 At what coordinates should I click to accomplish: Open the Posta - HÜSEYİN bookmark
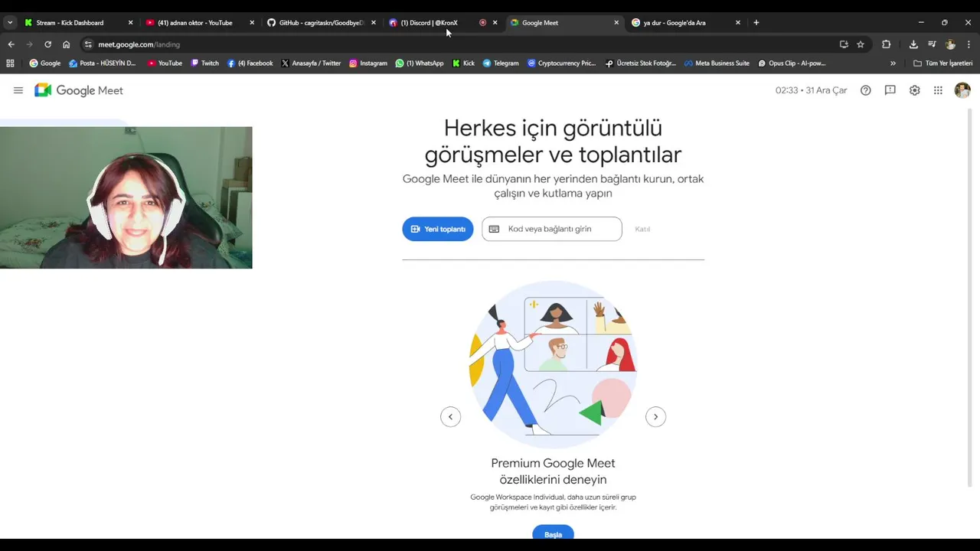(x=103, y=64)
